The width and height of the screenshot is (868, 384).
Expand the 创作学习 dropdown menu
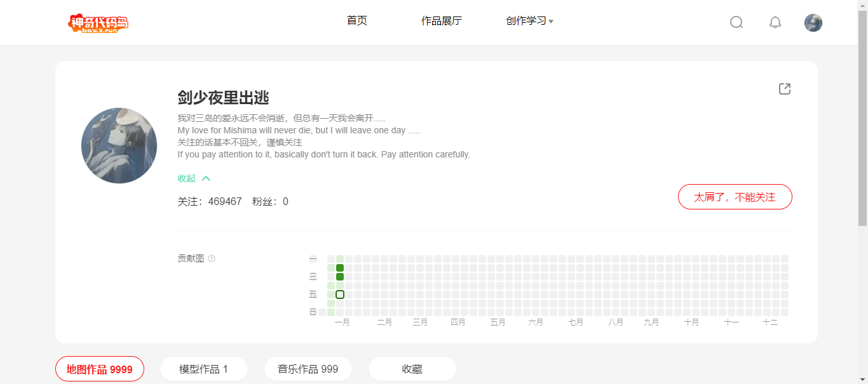coord(529,21)
